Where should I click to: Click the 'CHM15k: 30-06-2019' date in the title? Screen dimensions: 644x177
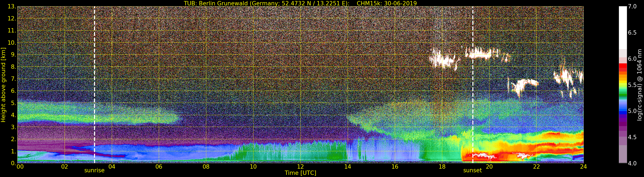point(387,3)
